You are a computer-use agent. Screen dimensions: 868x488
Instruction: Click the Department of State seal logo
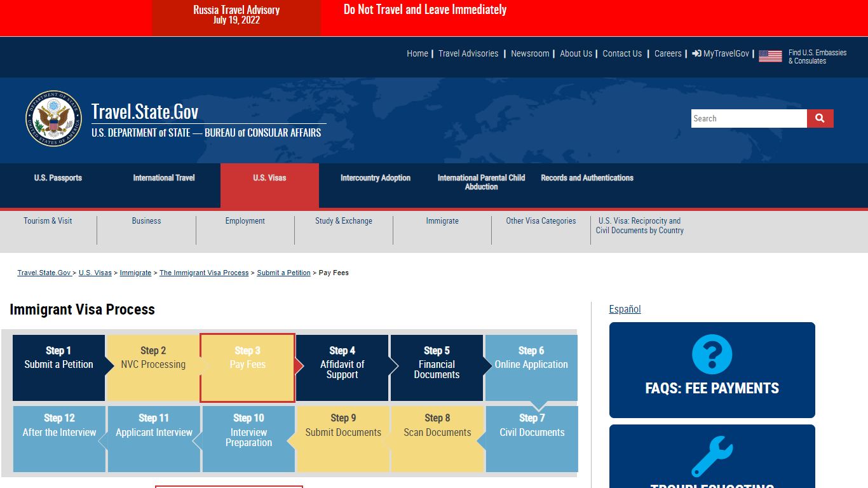point(53,118)
